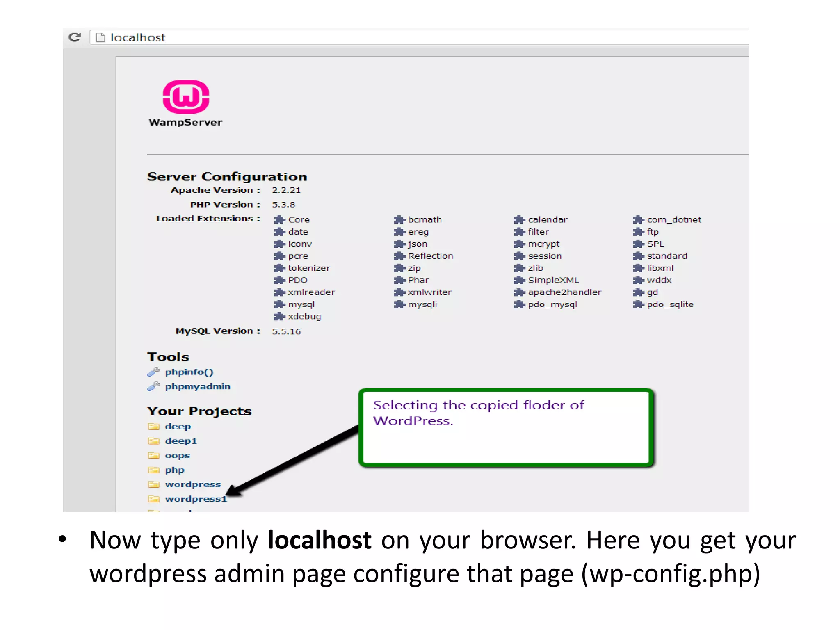
Task: Click puzzle icon beside Core extension
Action: 279,220
